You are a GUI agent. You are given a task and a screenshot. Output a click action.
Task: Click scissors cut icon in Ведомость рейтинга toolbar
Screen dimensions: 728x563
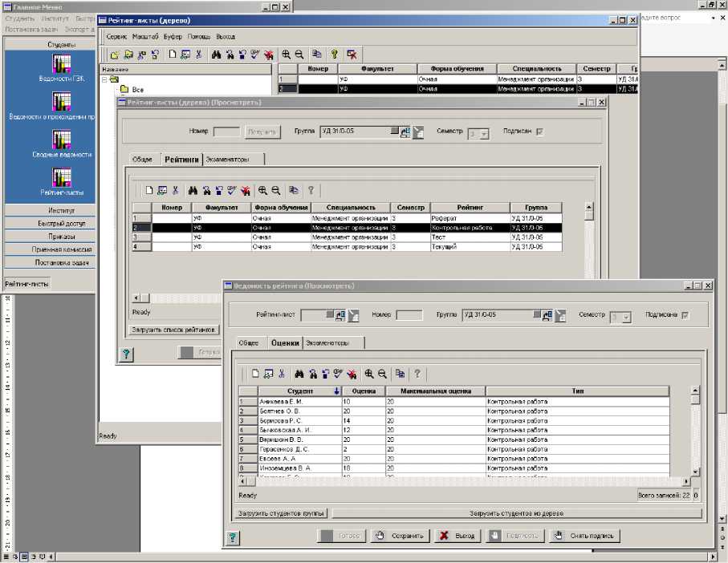(282, 374)
